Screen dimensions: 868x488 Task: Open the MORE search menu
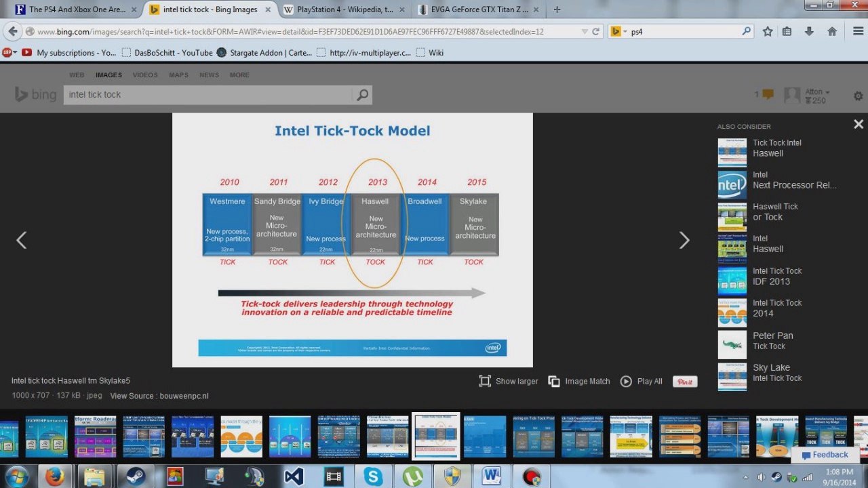[x=239, y=75]
